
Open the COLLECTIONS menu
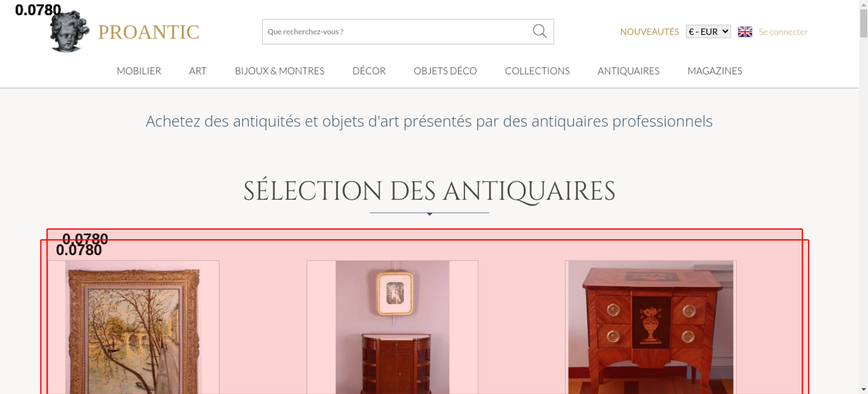[x=537, y=71]
